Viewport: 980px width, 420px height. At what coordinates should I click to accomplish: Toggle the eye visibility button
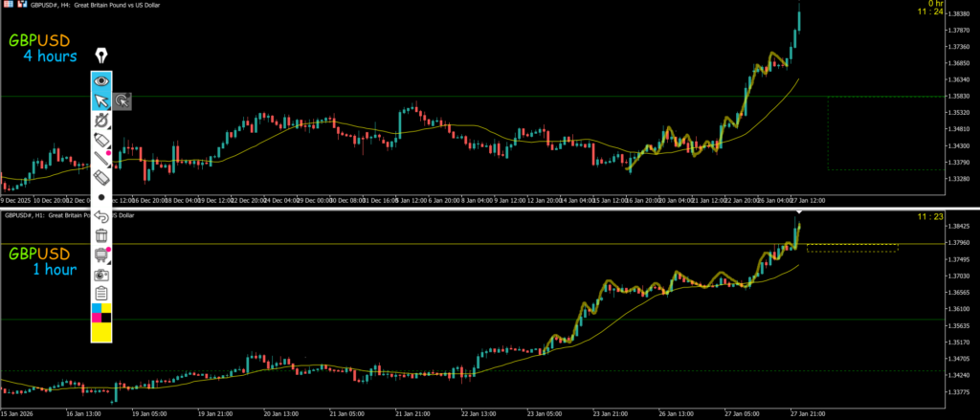(101, 81)
